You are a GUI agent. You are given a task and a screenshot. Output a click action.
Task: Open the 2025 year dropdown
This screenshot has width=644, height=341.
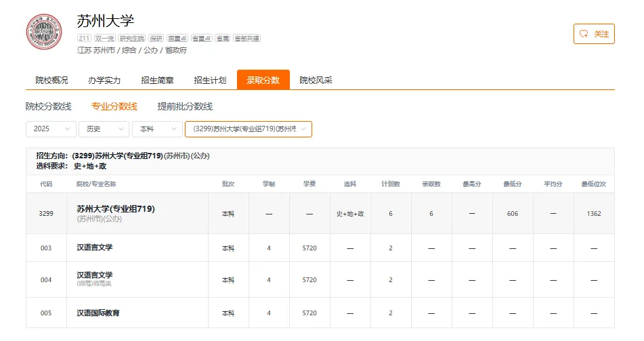click(51, 129)
